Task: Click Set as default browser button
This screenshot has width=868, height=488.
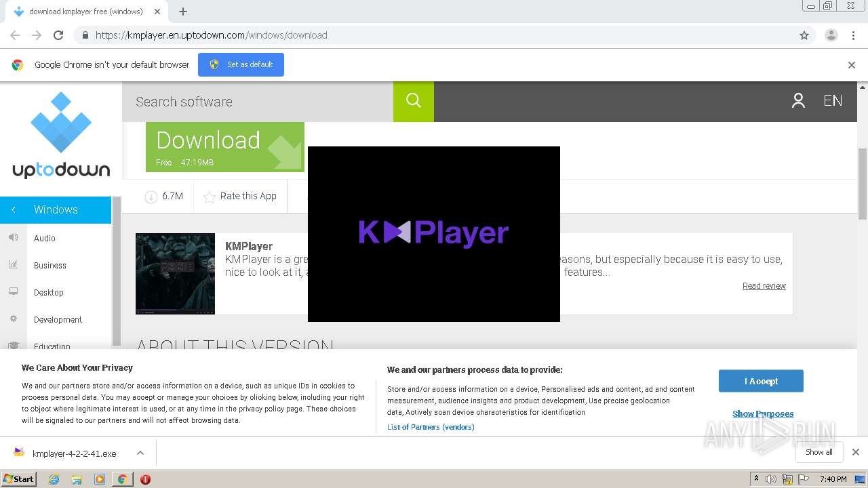Action: [241, 64]
